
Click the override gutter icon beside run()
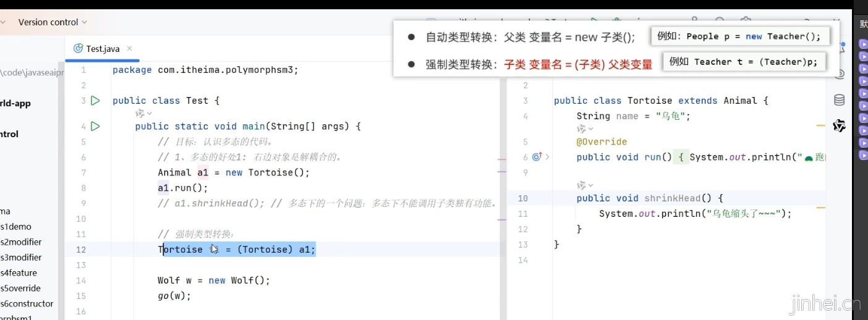(x=536, y=157)
